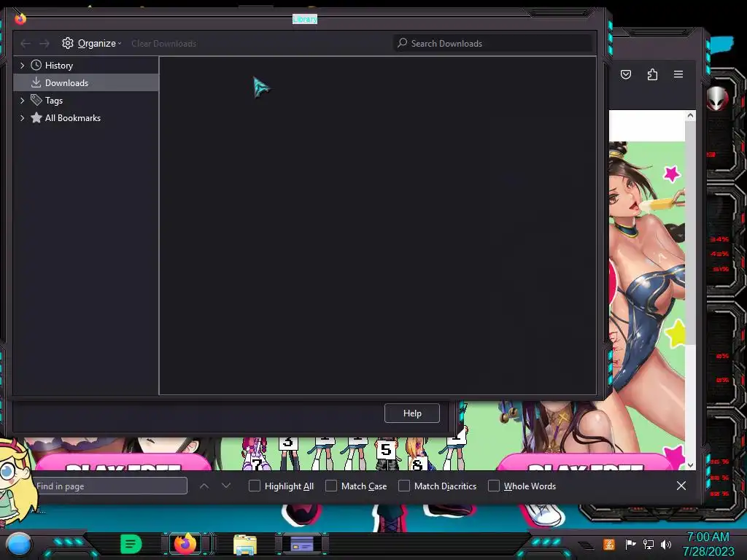Click the Organize gear icon

pyautogui.click(x=68, y=43)
